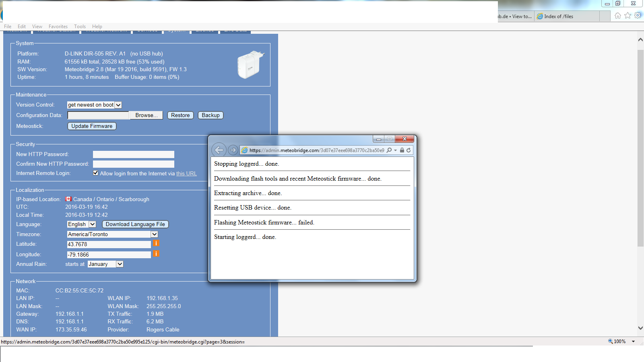Open the Tools menu

(80, 27)
